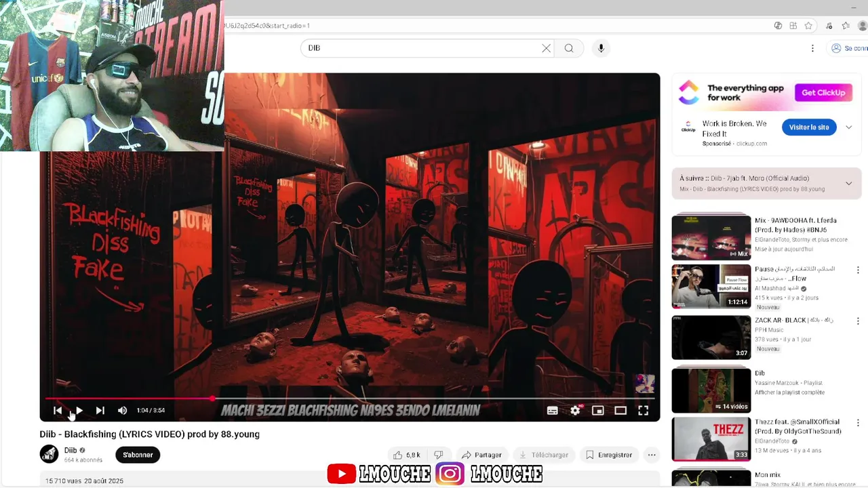This screenshot has width=868, height=488.
Task: Click the 664 k abonnés text
Action: [83, 460]
